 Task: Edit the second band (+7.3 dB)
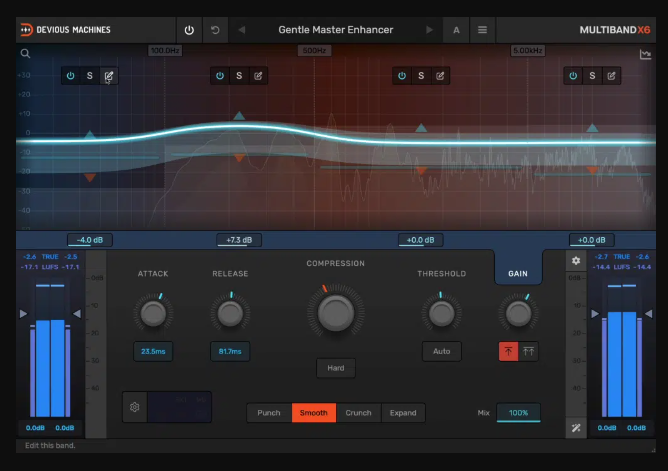258,76
